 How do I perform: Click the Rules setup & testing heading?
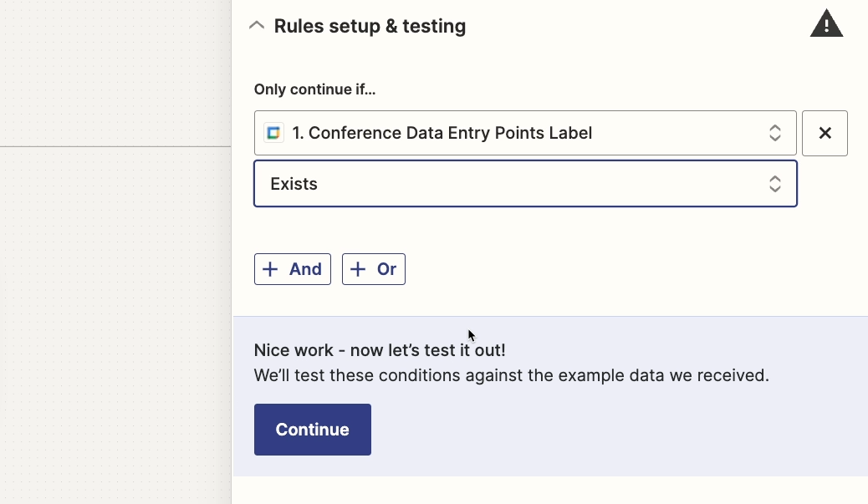point(370,26)
